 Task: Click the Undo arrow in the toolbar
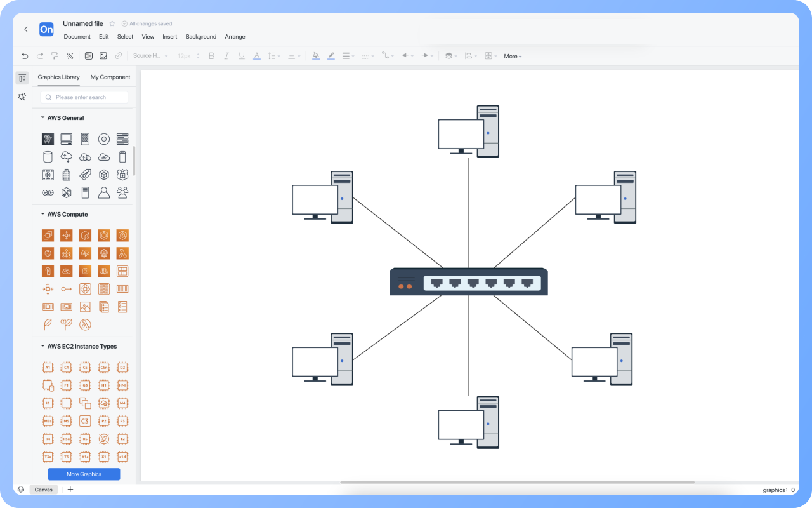(x=25, y=56)
